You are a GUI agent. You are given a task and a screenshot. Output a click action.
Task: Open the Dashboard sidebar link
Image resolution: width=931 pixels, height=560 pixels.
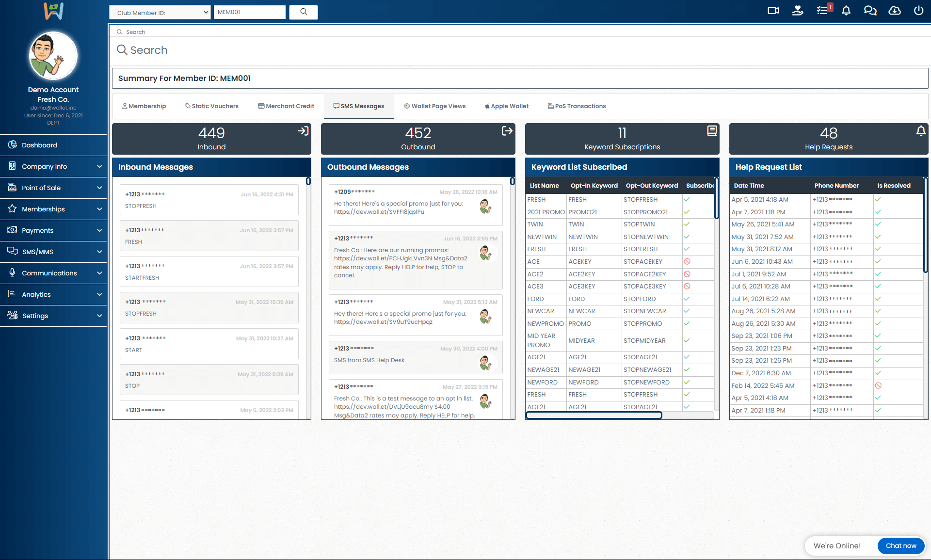tap(40, 145)
